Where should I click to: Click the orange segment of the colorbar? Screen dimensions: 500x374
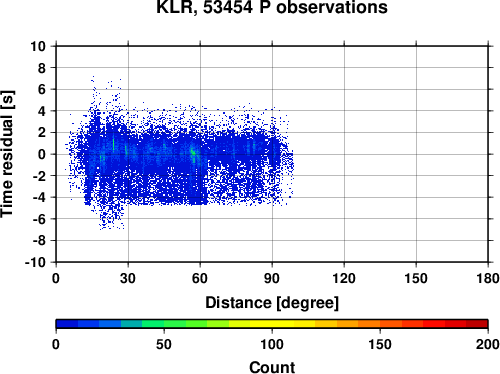point(369,324)
